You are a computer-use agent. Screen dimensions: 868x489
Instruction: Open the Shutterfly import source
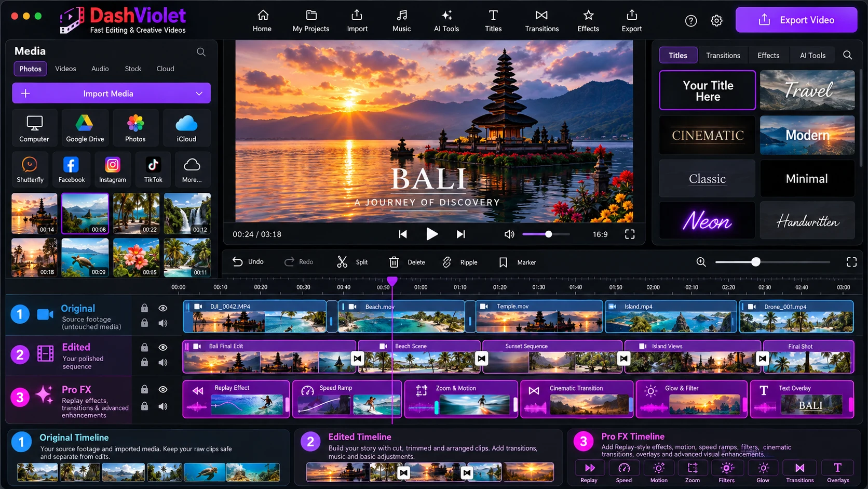coord(30,169)
